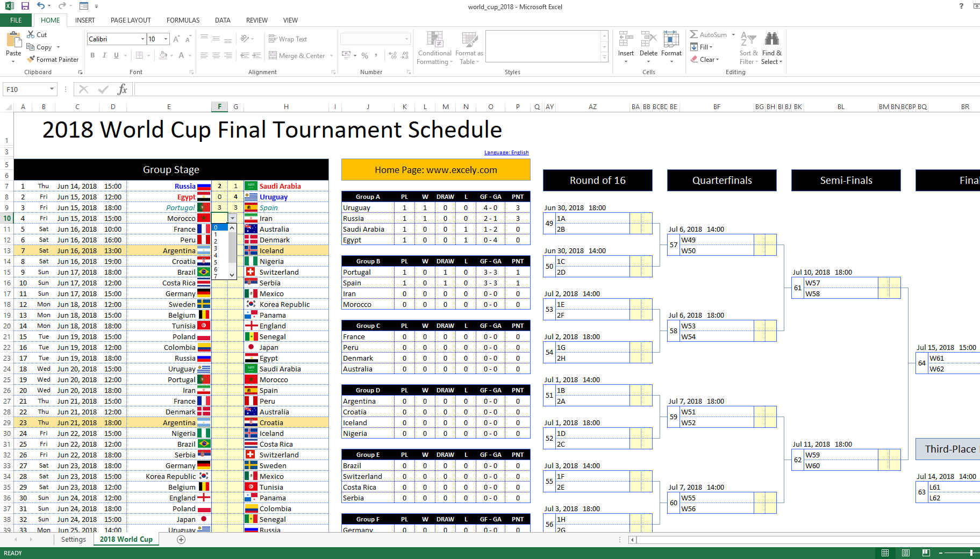Open the Insert Function fx button
Viewport: 980px width, 559px height.
122,89
